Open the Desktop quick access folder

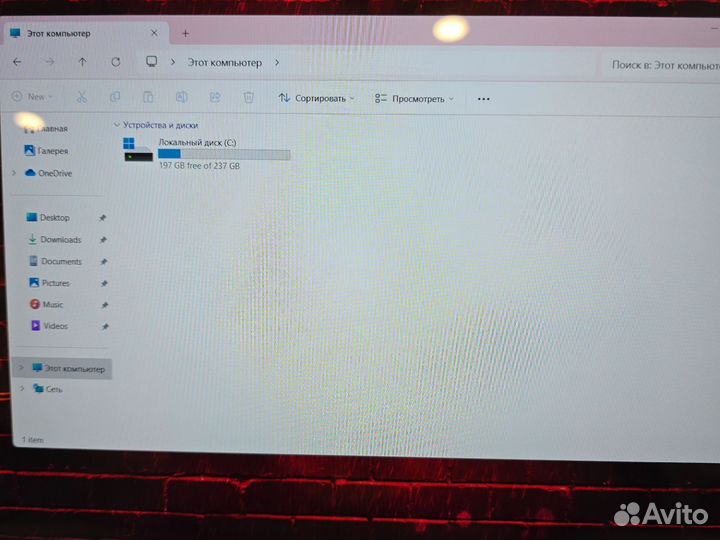(x=48, y=218)
